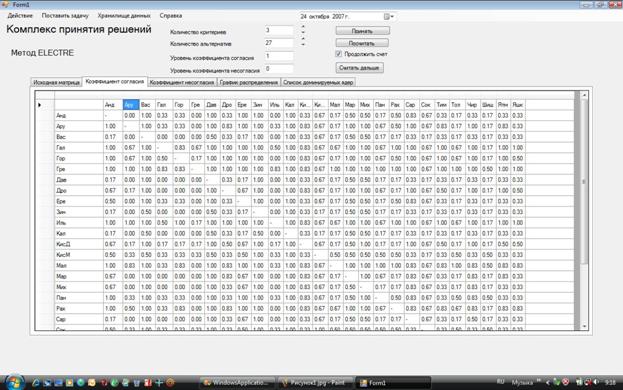The image size is (623, 390).
Task: Switch to the Paint taskbar button
Action: (x=315, y=383)
